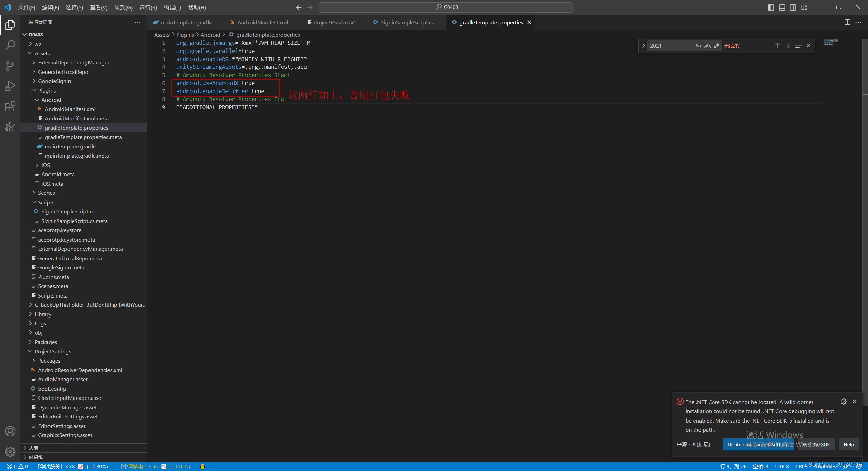Open the 终端(T) menu
Image resolution: width=868 pixels, height=471 pixels.
click(x=172, y=7)
